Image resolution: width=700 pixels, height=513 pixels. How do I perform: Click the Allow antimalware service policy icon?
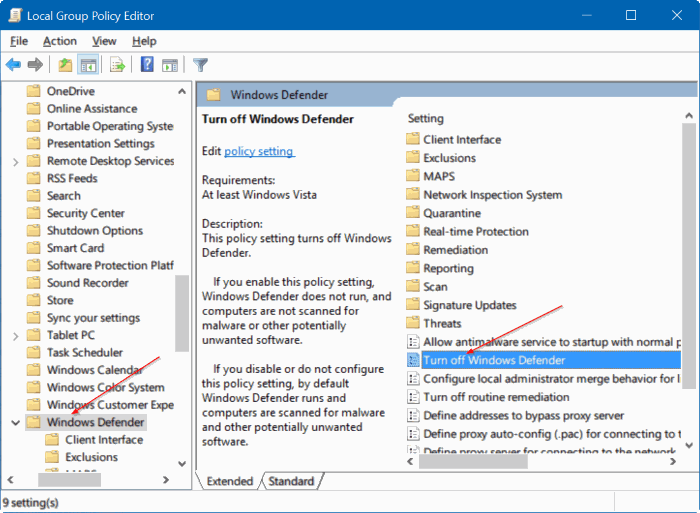[x=413, y=342]
